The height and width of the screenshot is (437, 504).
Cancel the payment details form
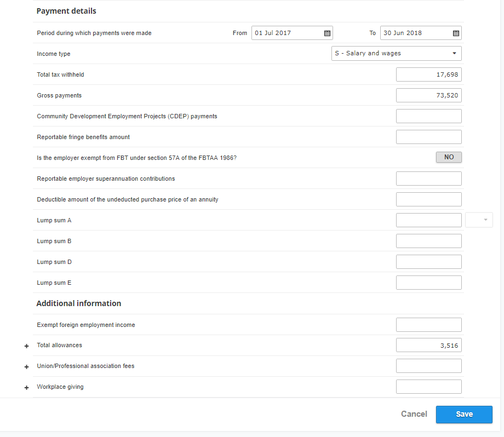(414, 414)
